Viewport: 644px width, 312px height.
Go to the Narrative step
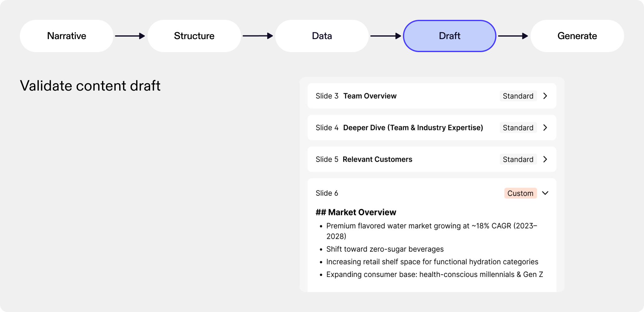tap(66, 36)
